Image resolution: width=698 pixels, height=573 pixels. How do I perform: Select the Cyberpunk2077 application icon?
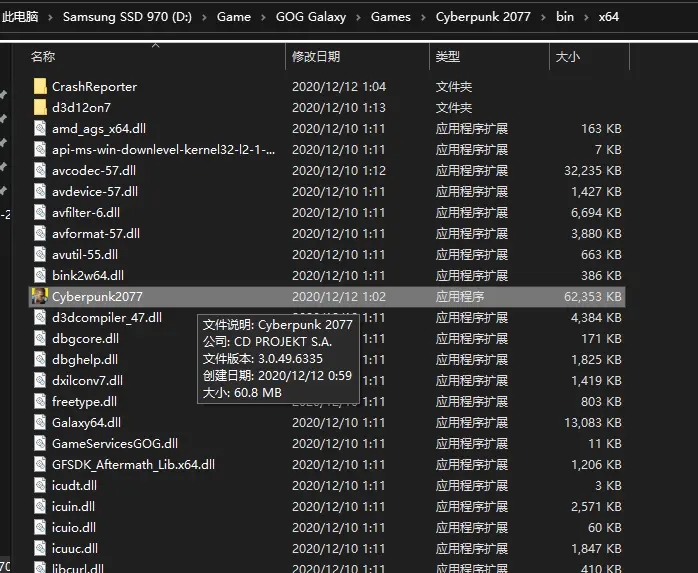pyautogui.click(x=40, y=297)
